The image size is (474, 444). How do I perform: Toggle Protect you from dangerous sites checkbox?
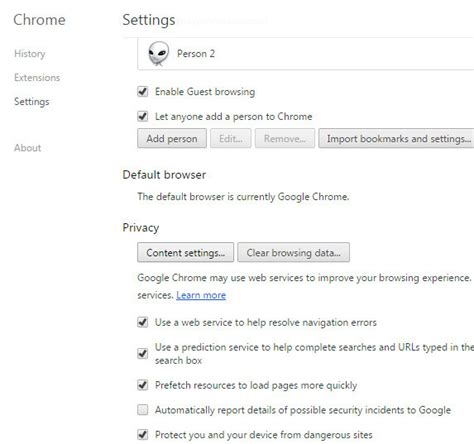[143, 435]
